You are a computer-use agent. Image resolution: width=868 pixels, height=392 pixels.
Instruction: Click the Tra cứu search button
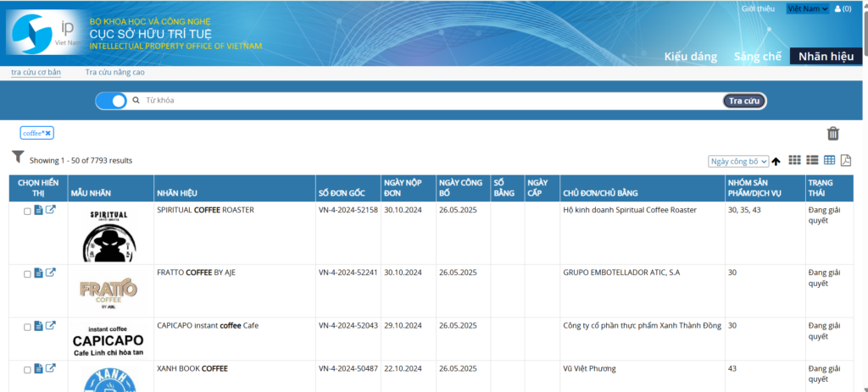pos(744,101)
